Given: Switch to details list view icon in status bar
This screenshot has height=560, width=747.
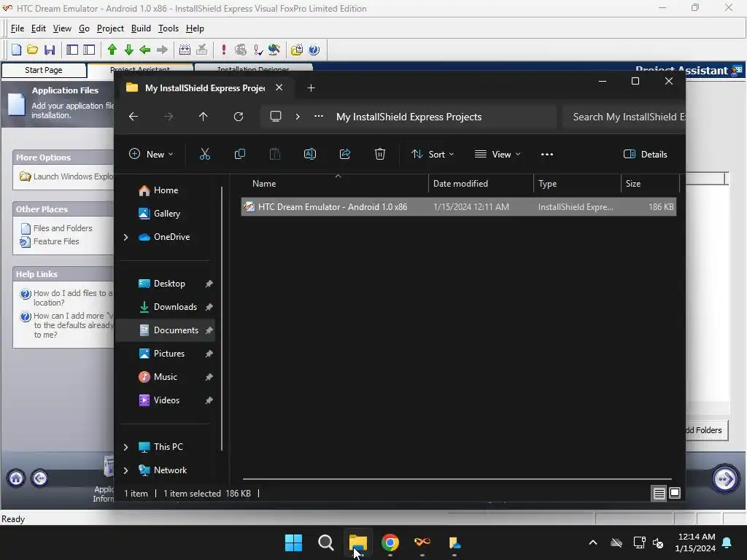Looking at the screenshot, I should (x=659, y=494).
